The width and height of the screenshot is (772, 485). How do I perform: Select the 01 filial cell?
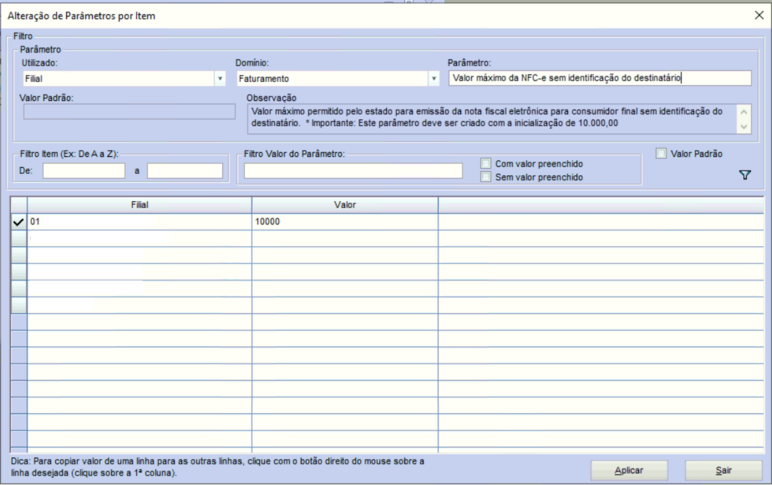[x=139, y=222]
